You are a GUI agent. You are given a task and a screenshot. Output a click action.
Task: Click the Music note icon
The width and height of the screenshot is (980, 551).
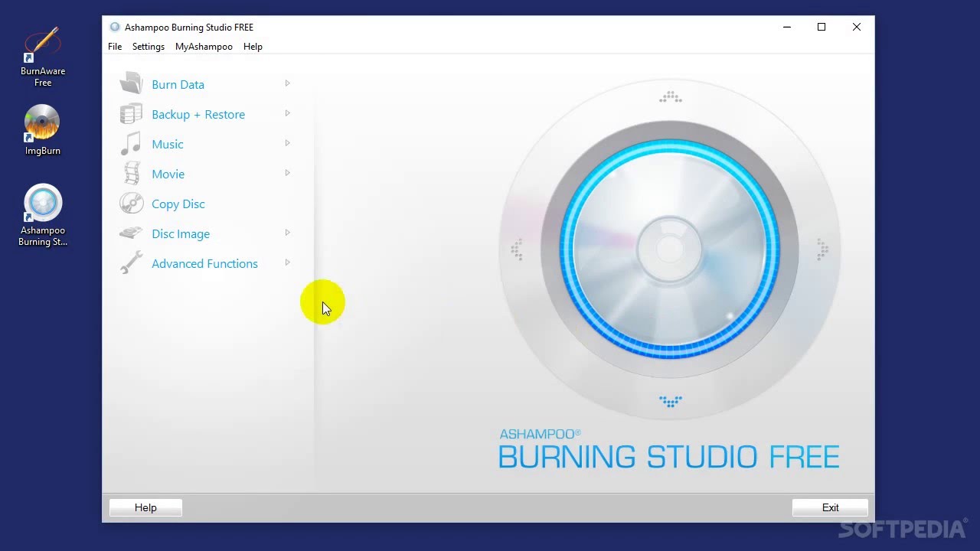pyautogui.click(x=131, y=143)
